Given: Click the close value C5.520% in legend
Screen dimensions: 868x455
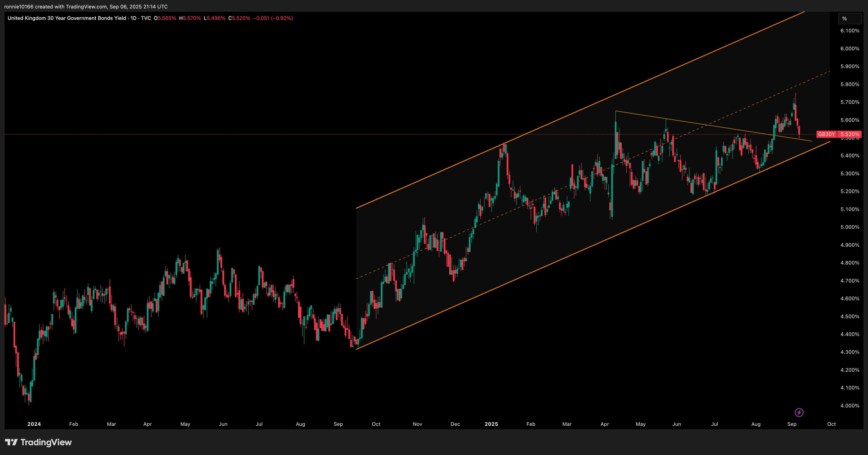Looking at the screenshot, I should tap(239, 18).
